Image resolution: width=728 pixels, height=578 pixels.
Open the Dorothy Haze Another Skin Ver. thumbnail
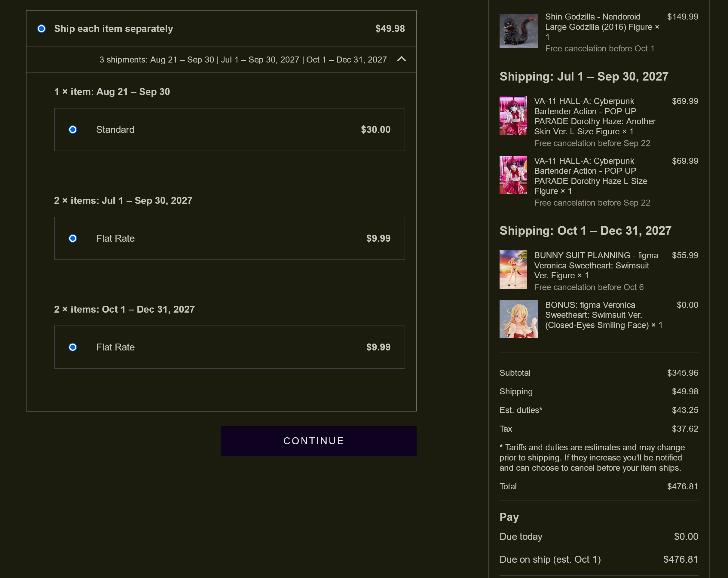click(x=513, y=115)
